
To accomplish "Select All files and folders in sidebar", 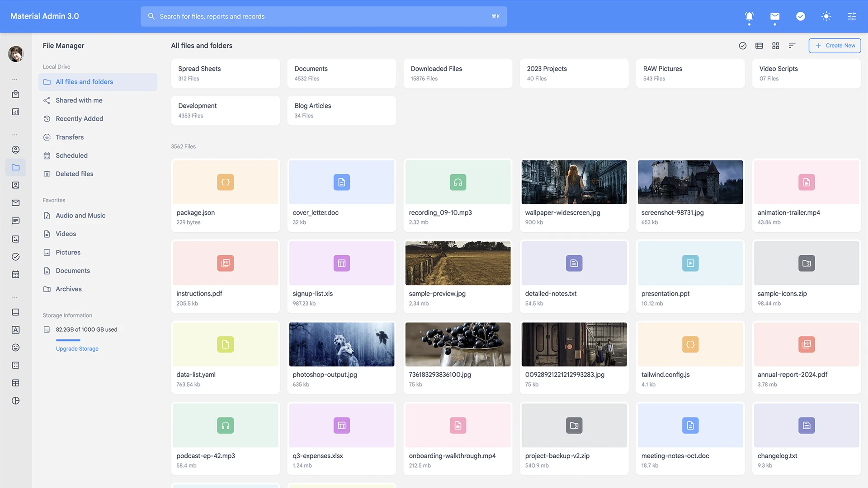I will 98,82.
